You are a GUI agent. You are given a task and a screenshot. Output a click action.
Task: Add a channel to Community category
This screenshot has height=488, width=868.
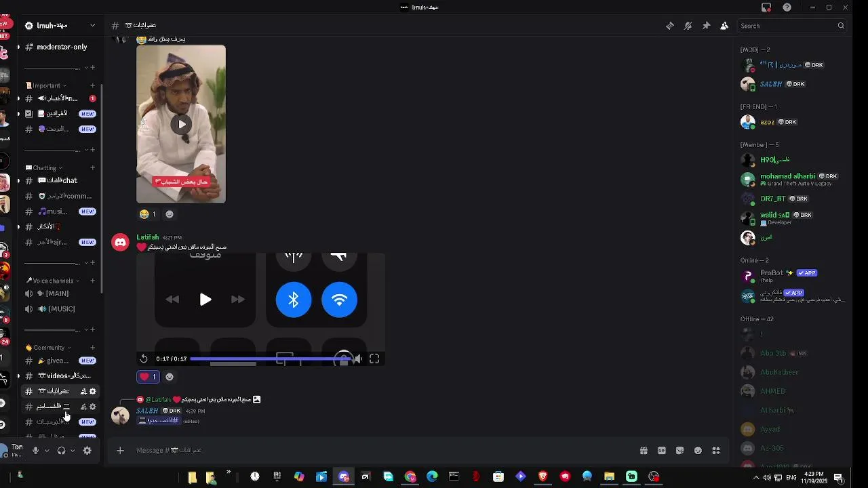[92, 348]
